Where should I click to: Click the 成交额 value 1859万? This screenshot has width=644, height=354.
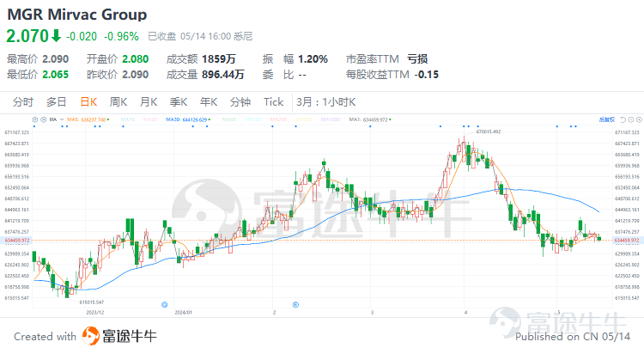[219, 59]
